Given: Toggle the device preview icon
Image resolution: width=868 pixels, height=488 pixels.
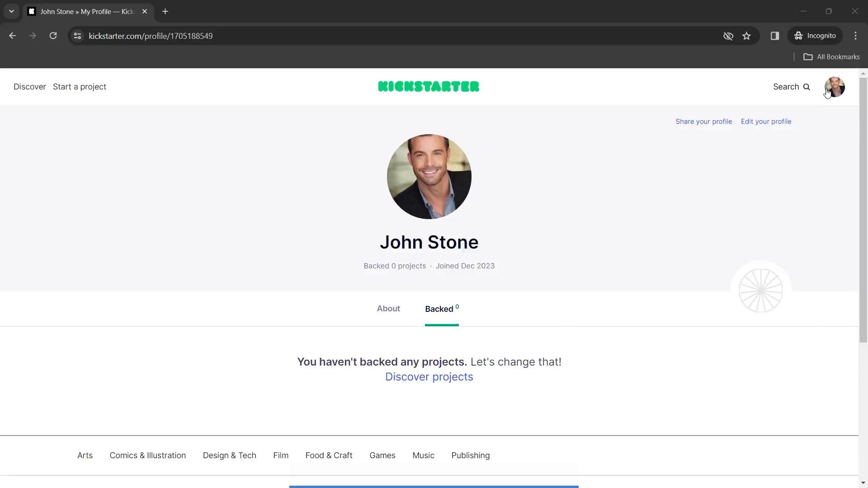Looking at the screenshot, I should pos(775,36).
